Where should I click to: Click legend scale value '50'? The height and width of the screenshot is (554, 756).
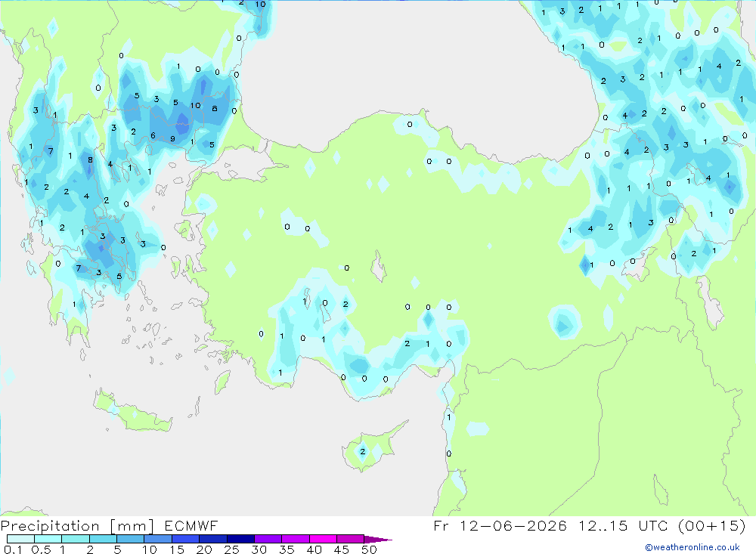[x=369, y=549]
